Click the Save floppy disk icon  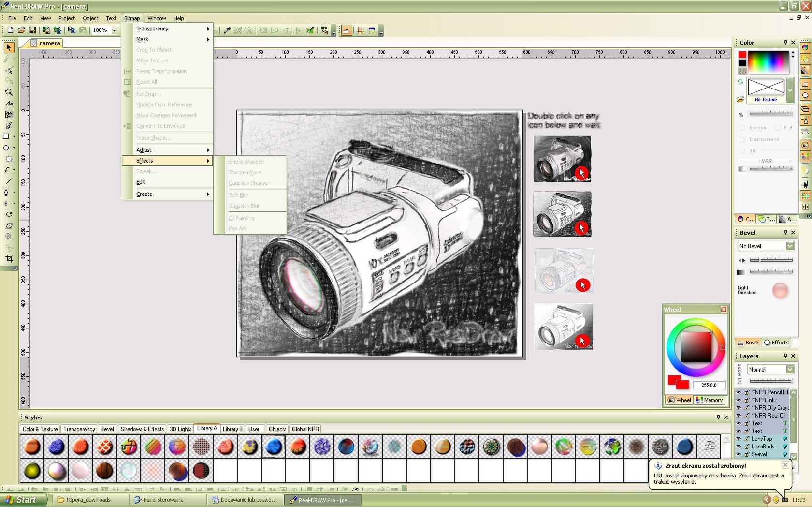point(32,30)
